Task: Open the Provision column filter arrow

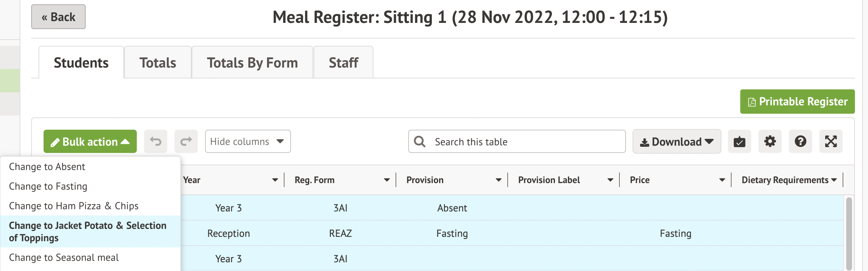Action: (499, 180)
